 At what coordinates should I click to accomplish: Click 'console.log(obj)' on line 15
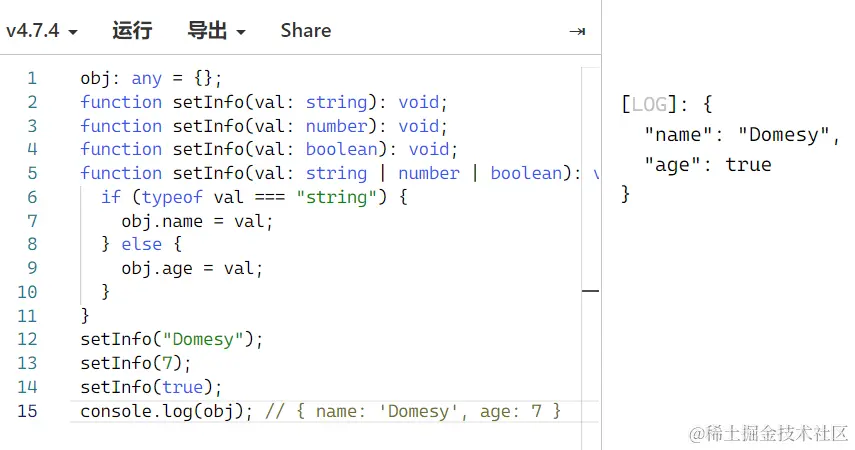click(162, 411)
